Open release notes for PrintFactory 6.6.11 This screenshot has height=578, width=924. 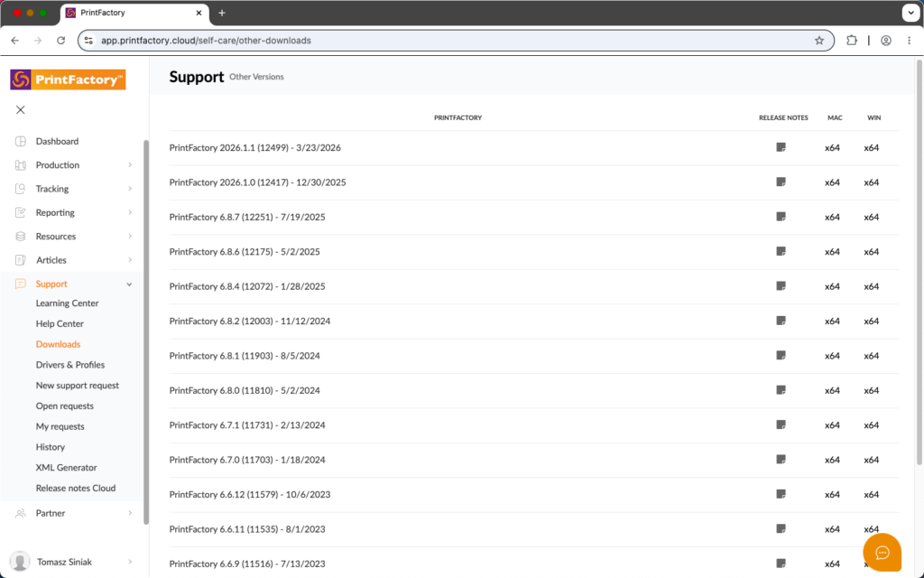click(781, 529)
